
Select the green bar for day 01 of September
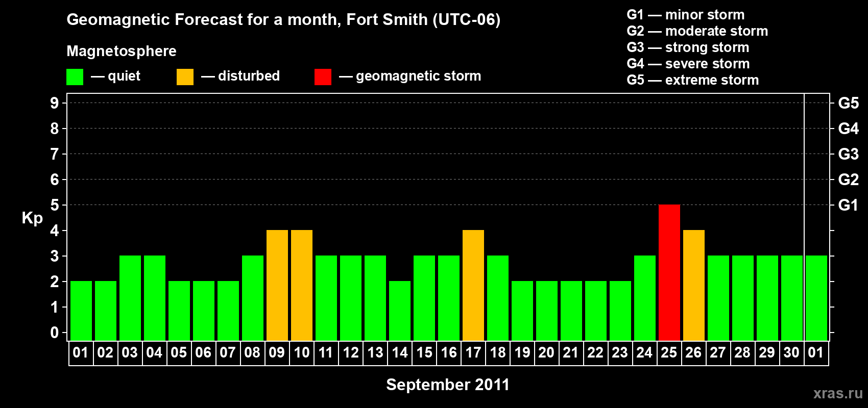81,311
